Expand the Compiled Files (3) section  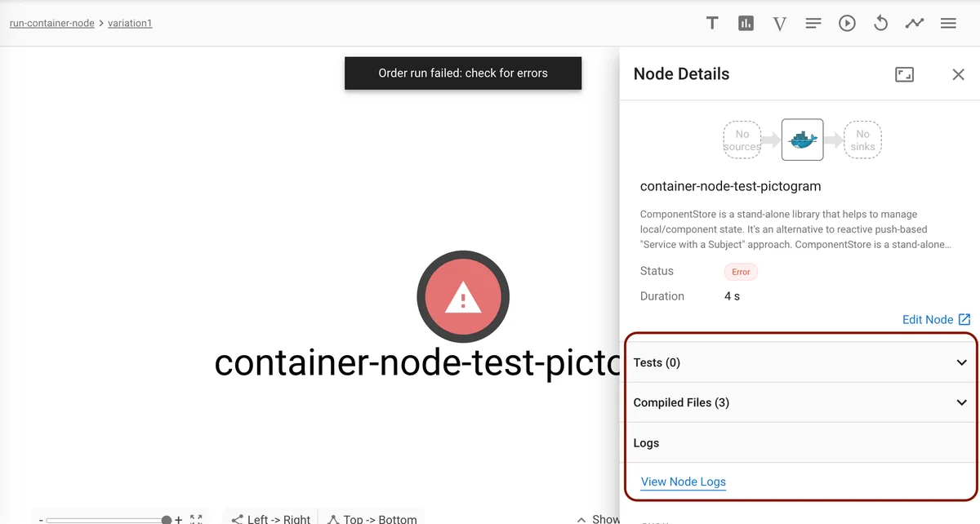click(x=961, y=402)
